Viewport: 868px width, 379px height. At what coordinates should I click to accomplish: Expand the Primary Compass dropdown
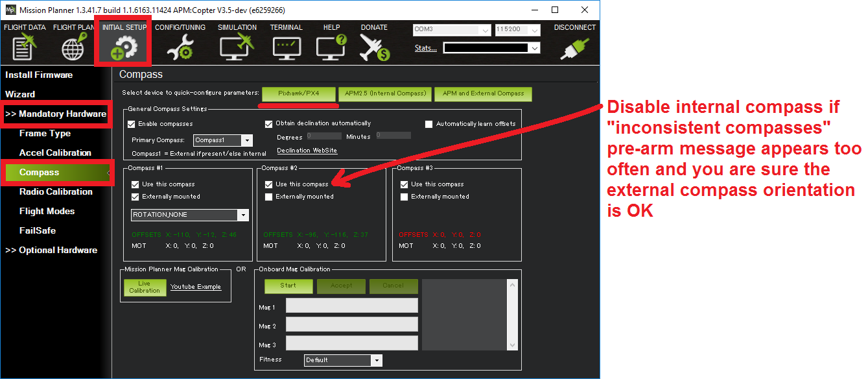coord(246,140)
